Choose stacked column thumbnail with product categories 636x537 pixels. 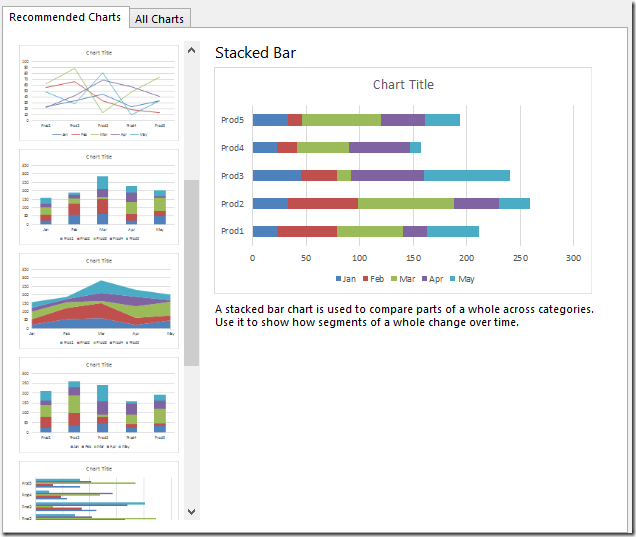pos(99,405)
